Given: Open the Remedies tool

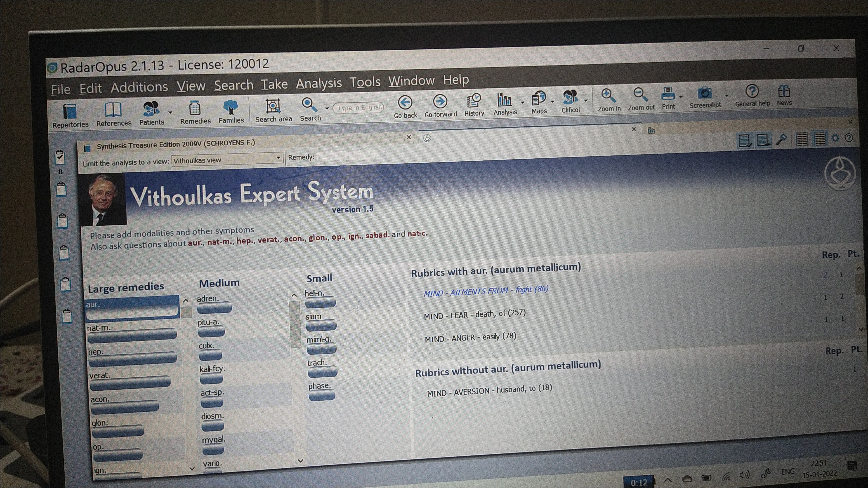Looking at the screenshot, I should [x=195, y=112].
